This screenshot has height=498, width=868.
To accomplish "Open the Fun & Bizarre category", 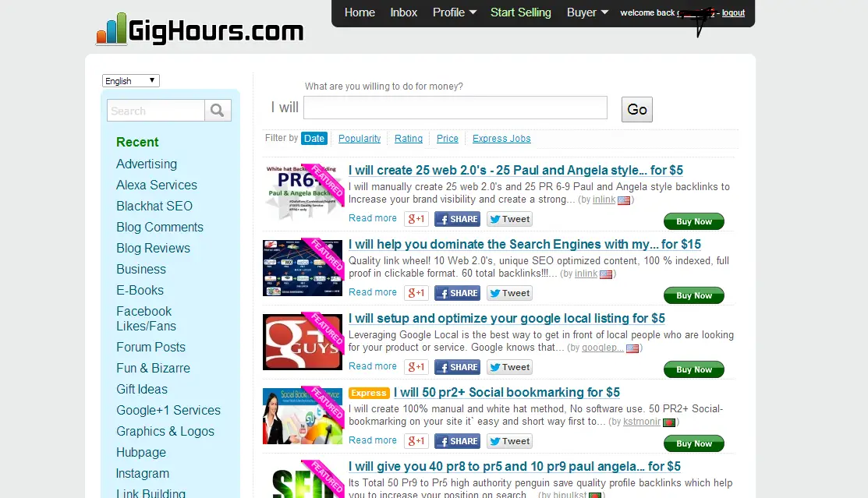I will (x=154, y=369).
